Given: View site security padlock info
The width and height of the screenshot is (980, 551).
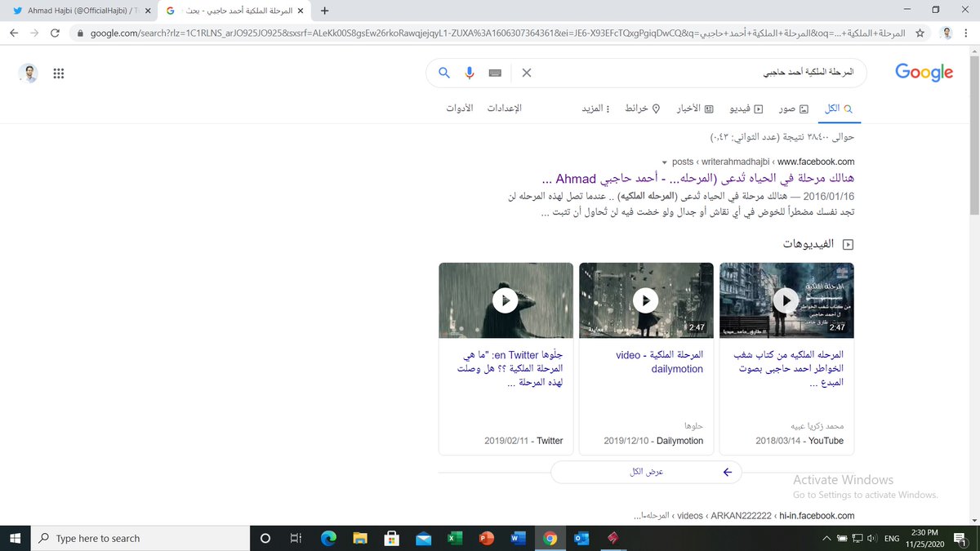Looking at the screenshot, I should coord(79,33).
